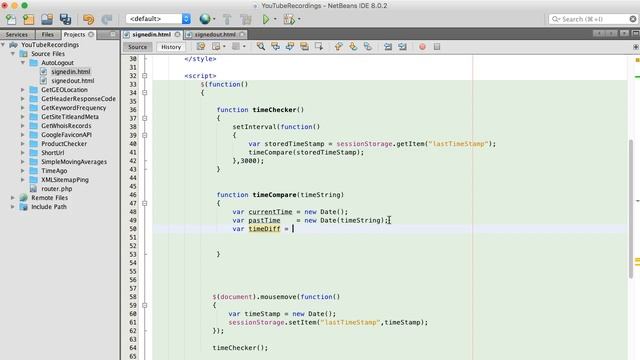This screenshot has height=360, width=640.
Task: Click Shift Line Left icon
Action: (x=388, y=47)
